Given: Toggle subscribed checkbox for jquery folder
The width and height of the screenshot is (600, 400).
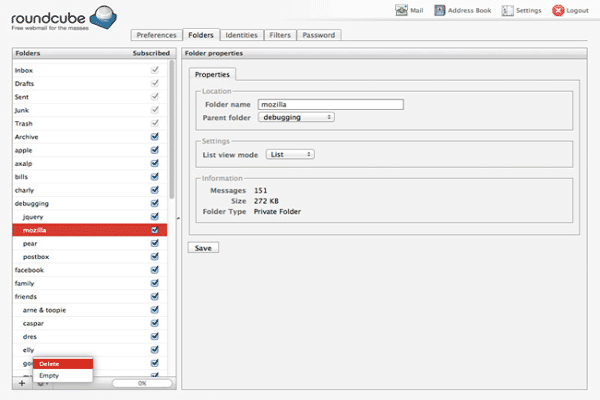Looking at the screenshot, I should pyautogui.click(x=154, y=216).
